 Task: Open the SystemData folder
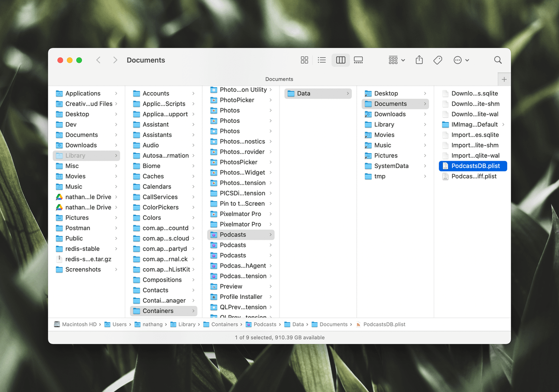tap(391, 166)
